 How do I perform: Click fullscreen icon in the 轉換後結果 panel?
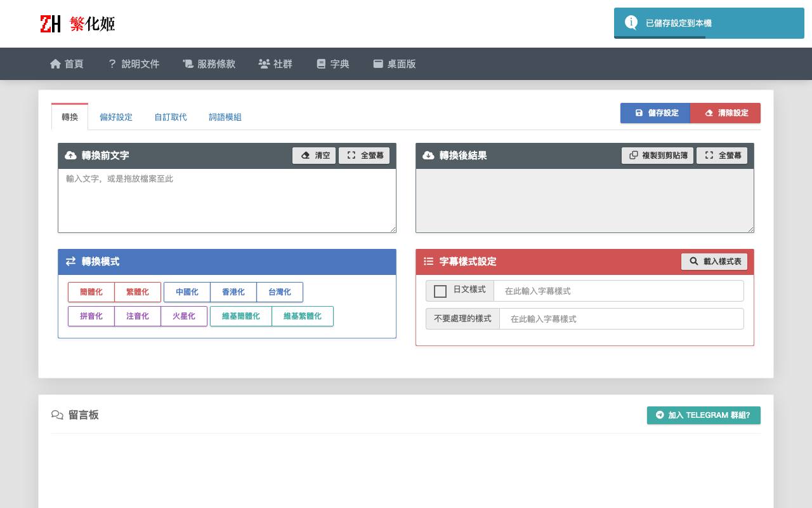pos(709,156)
